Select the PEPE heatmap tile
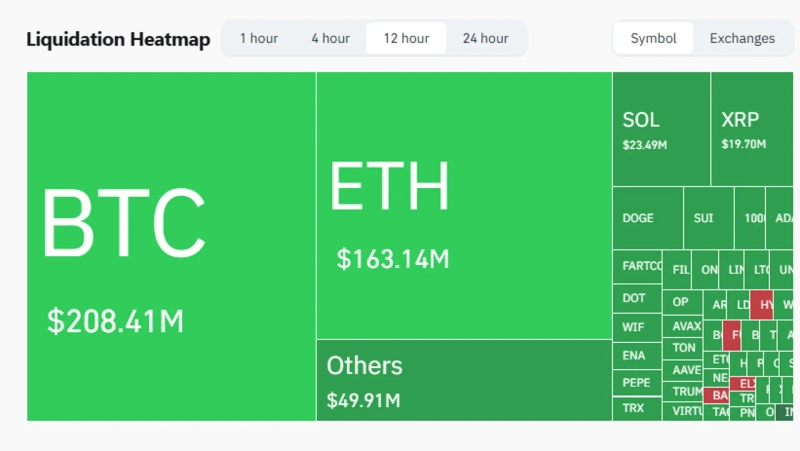Viewport: 800px width, 451px height. (x=635, y=382)
